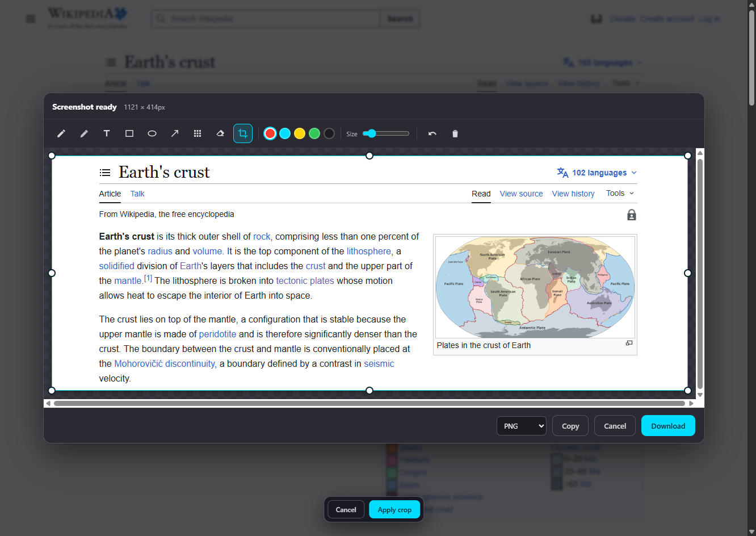756x536 pixels.
Task: Undo the last annotation
Action: point(432,133)
